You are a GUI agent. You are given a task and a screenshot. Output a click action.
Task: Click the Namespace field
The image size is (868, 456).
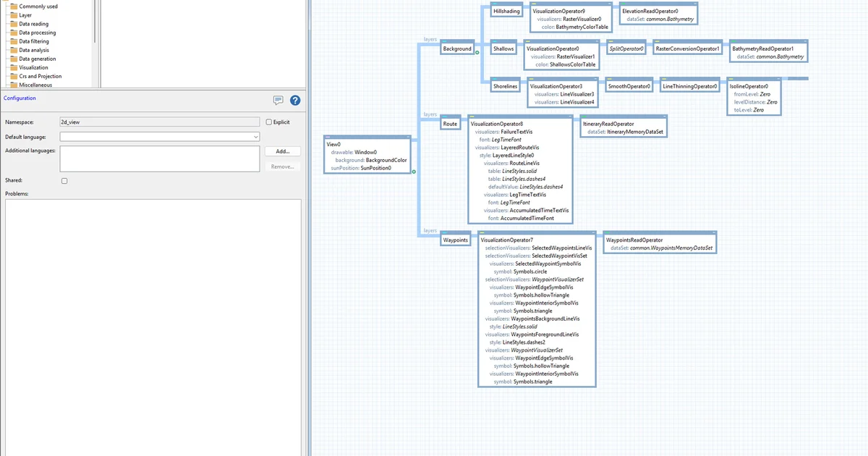[160, 122]
